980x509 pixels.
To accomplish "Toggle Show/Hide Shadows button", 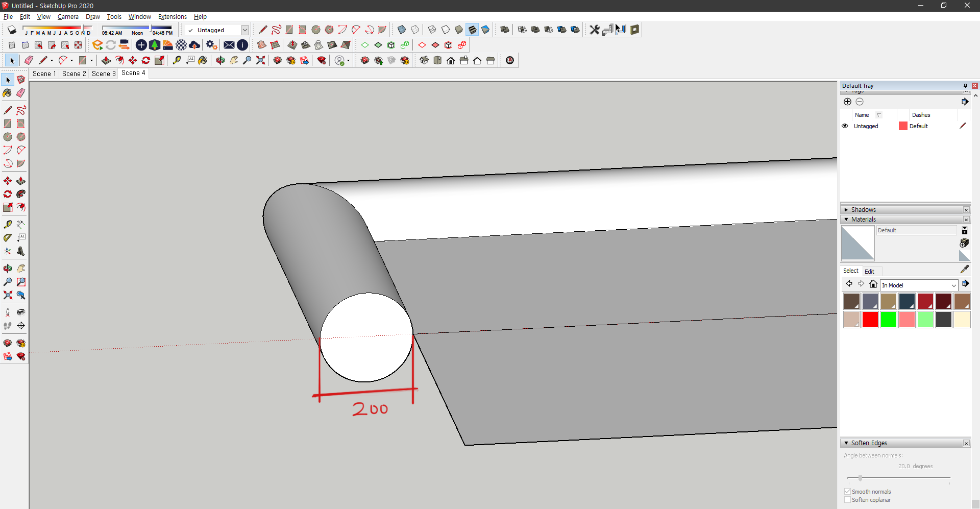I will pyautogui.click(x=12, y=30).
